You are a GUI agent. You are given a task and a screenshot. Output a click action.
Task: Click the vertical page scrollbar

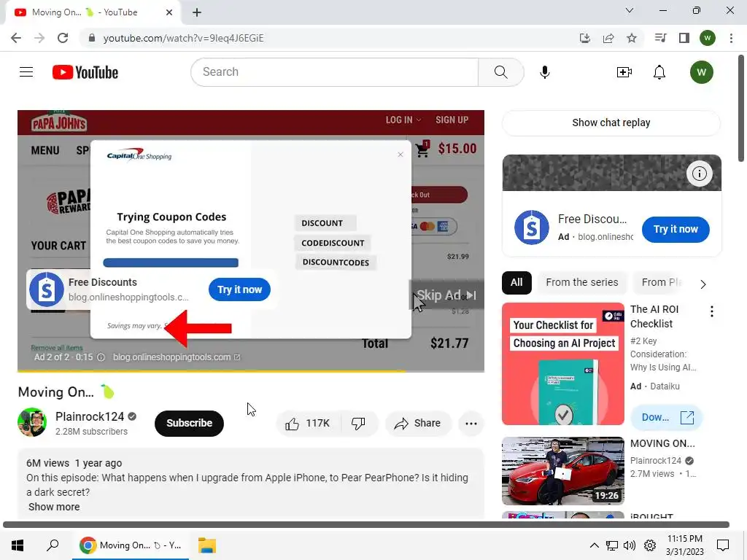click(x=741, y=109)
